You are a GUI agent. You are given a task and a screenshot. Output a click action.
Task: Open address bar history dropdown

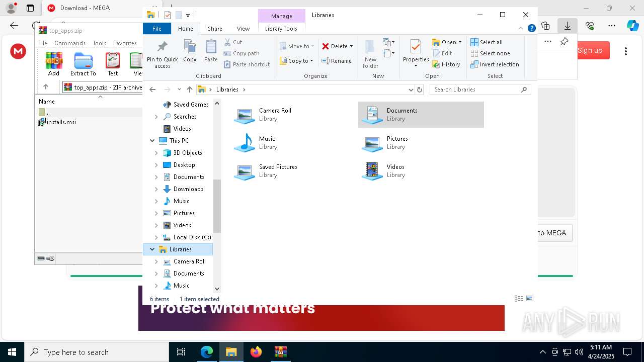coord(411,89)
